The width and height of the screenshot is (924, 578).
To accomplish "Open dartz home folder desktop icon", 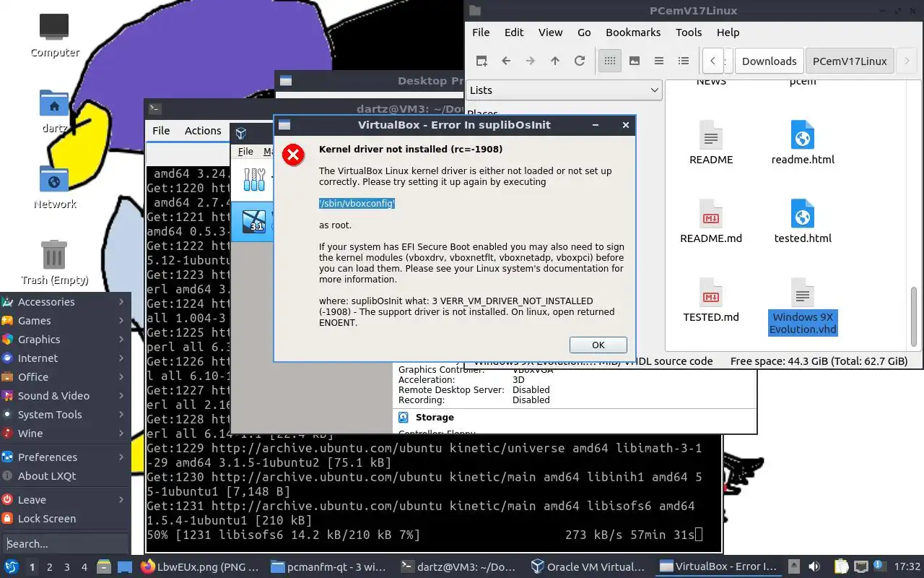I will pos(54,111).
